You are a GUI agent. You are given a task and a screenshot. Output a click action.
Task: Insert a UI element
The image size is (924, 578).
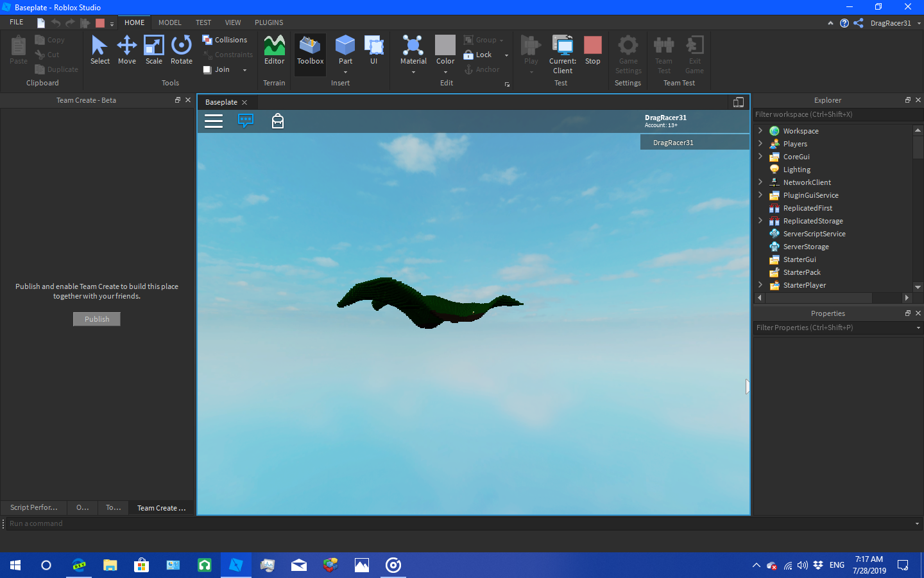pyautogui.click(x=374, y=49)
